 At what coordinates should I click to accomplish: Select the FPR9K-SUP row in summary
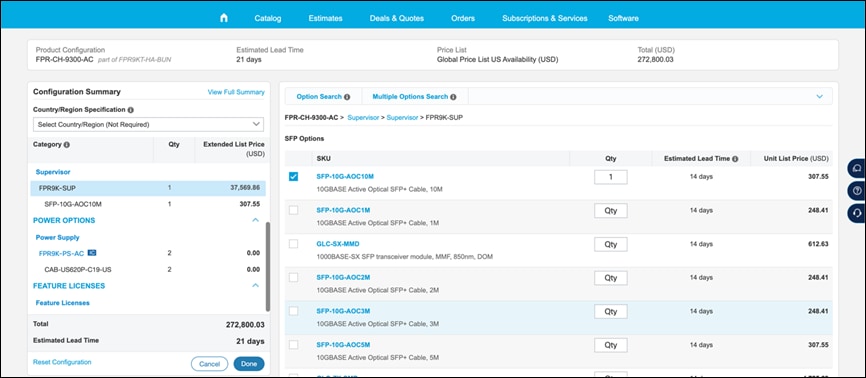click(x=148, y=188)
